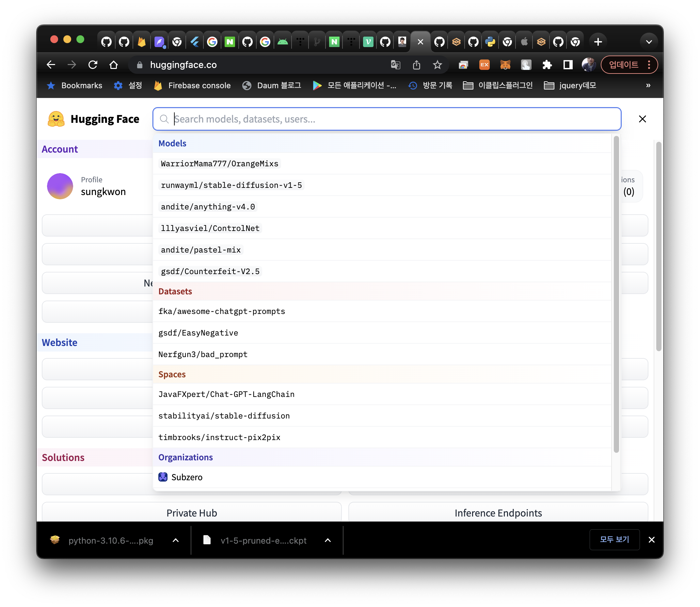Select gsdf/EasyNegative dataset result
This screenshot has height=607, width=700.
(x=198, y=333)
